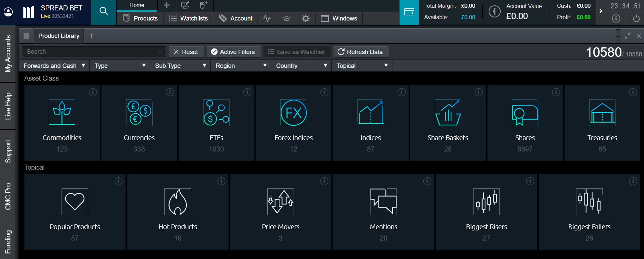This screenshot has height=259, width=644.
Task: Select the Product Library tab
Action: pyautogui.click(x=59, y=36)
